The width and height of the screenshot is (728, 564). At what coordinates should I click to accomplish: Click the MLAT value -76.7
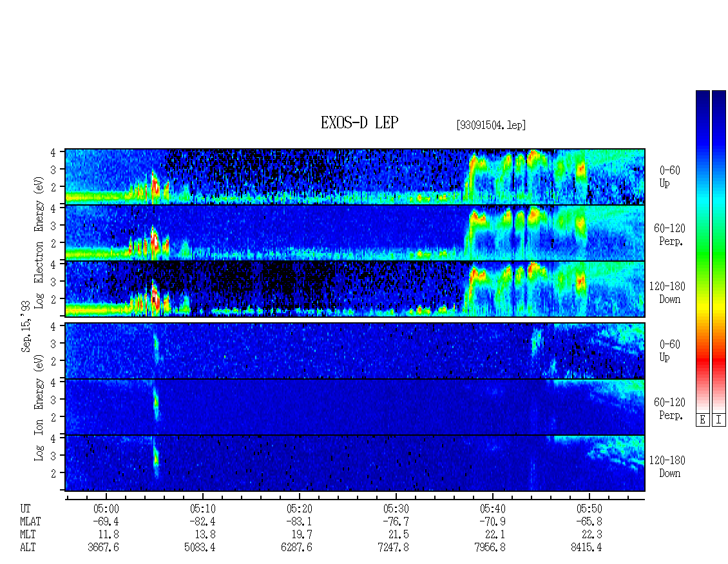pos(395,521)
